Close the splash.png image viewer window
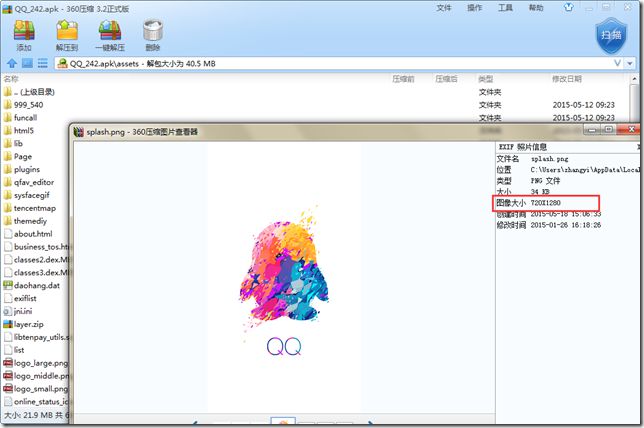The height and width of the screenshot is (428, 644). [631, 129]
